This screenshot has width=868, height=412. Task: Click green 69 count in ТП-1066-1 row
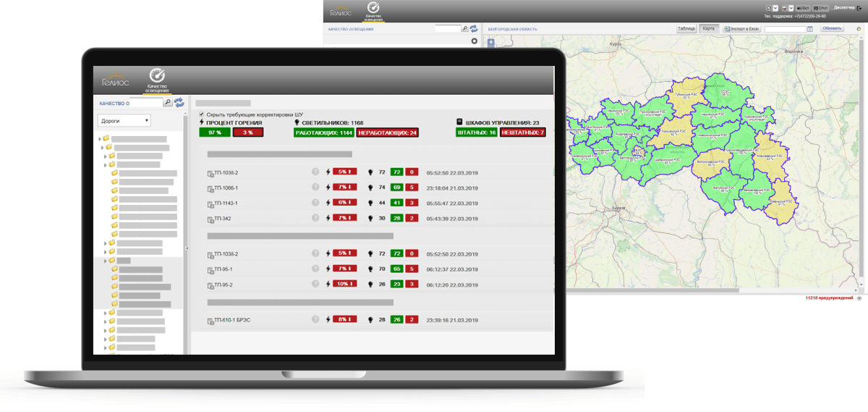(x=396, y=188)
